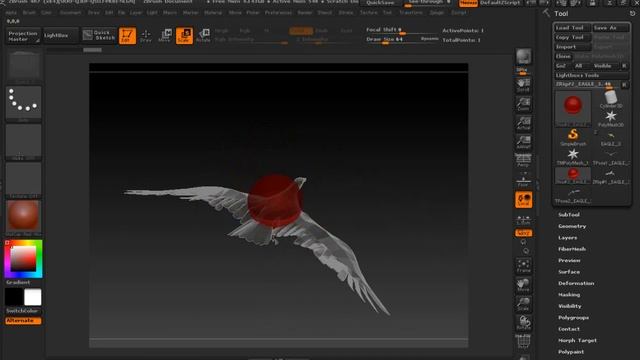Expand the Polypaint section
Viewport: 640px width, 360px height.
[x=571, y=352]
